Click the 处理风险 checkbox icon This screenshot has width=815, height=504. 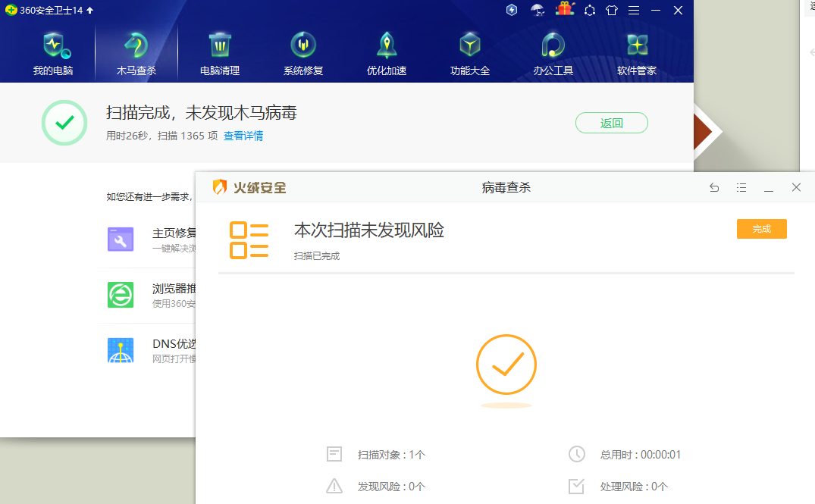pyautogui.click(x=576, y=486)
